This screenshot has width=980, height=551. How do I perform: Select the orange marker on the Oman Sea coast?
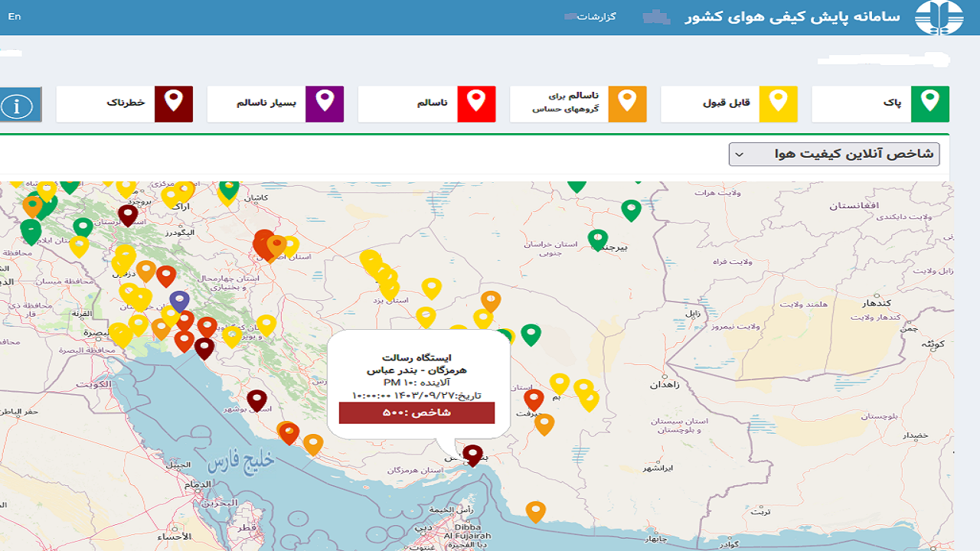pyautogui.click(x=536, y=512)
